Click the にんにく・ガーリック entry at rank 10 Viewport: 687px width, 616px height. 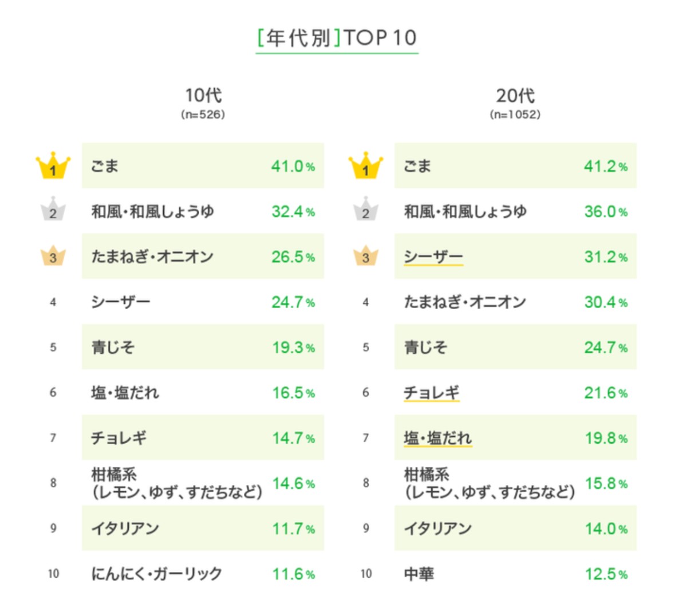tap(157, 574)
